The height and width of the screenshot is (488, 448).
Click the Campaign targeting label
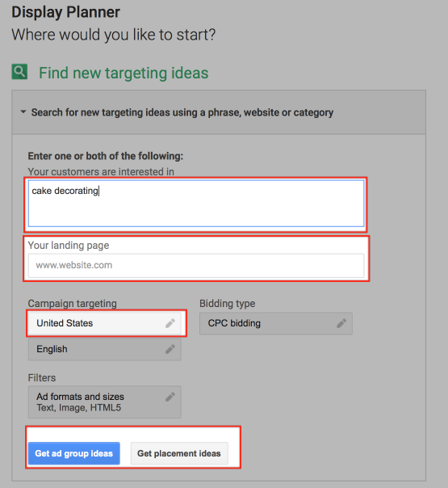coord(73,304)
